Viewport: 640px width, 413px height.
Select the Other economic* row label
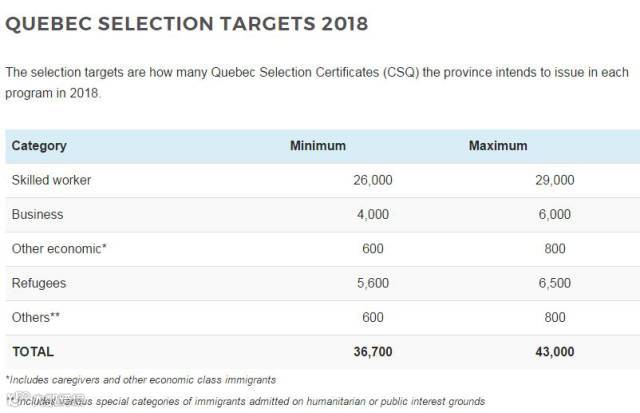pos(58,249)
